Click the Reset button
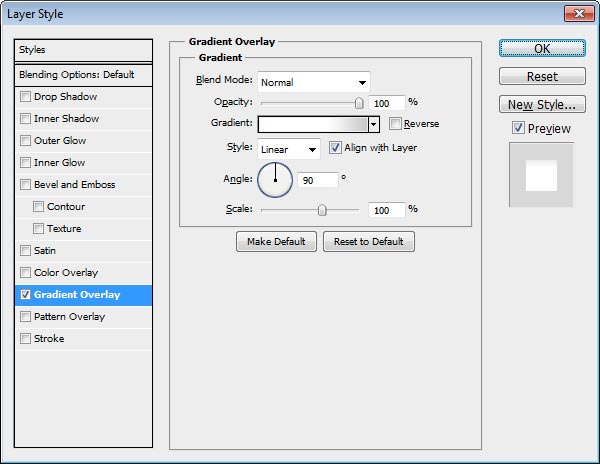This screenshot has height=464, width=600. coord(542,77)
